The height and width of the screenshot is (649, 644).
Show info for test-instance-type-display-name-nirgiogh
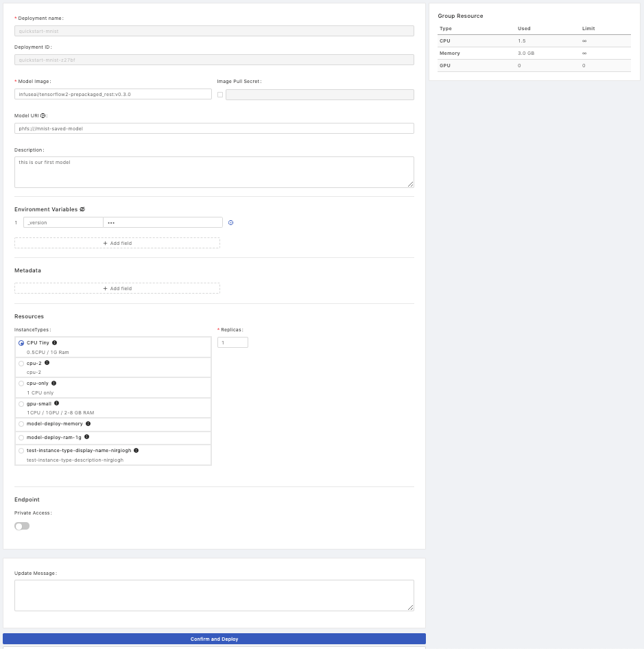(x=136, y=450)
